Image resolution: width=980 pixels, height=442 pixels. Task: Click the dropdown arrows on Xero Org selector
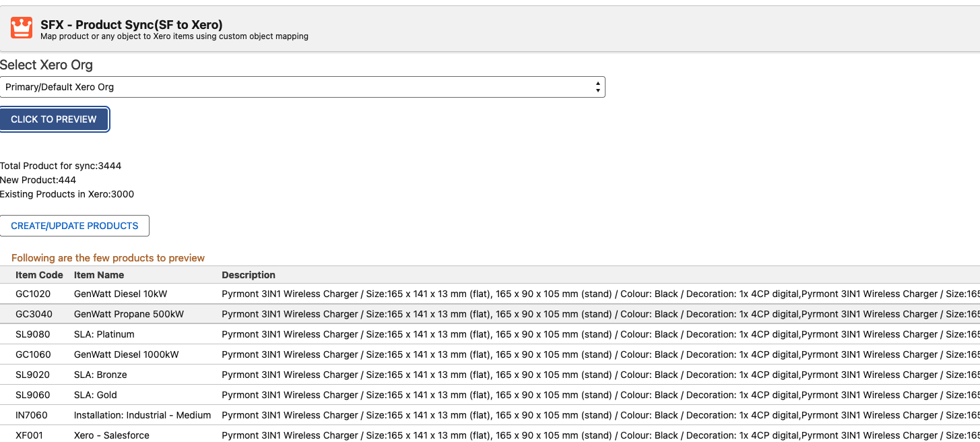(597, 87)
